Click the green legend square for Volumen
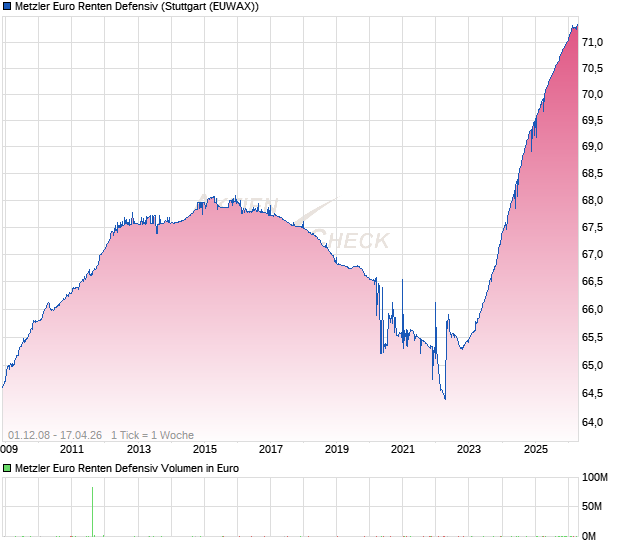The width and height of the screenshot is (620, 546). coord(8,468)
